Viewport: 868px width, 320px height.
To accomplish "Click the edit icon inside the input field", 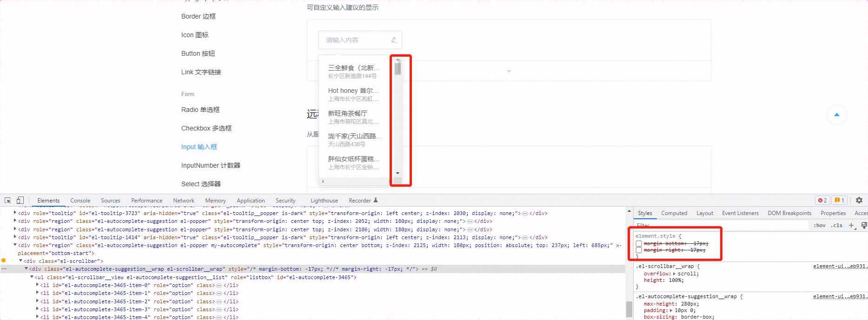I will (393, 40).
